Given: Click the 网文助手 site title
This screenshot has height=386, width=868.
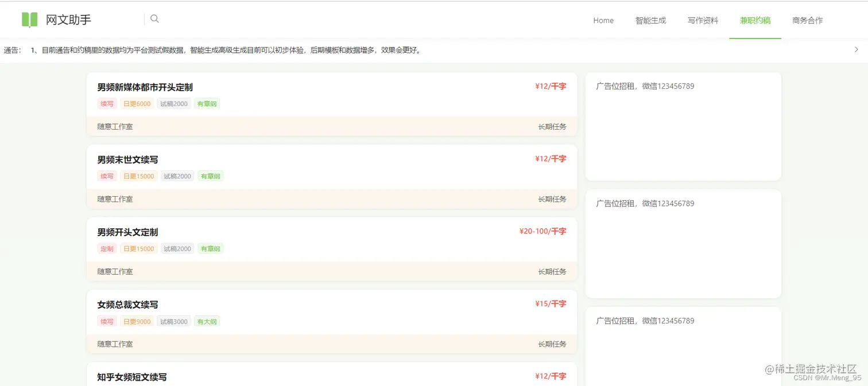Looking at the screenshot, I should (x=68, y=20).
